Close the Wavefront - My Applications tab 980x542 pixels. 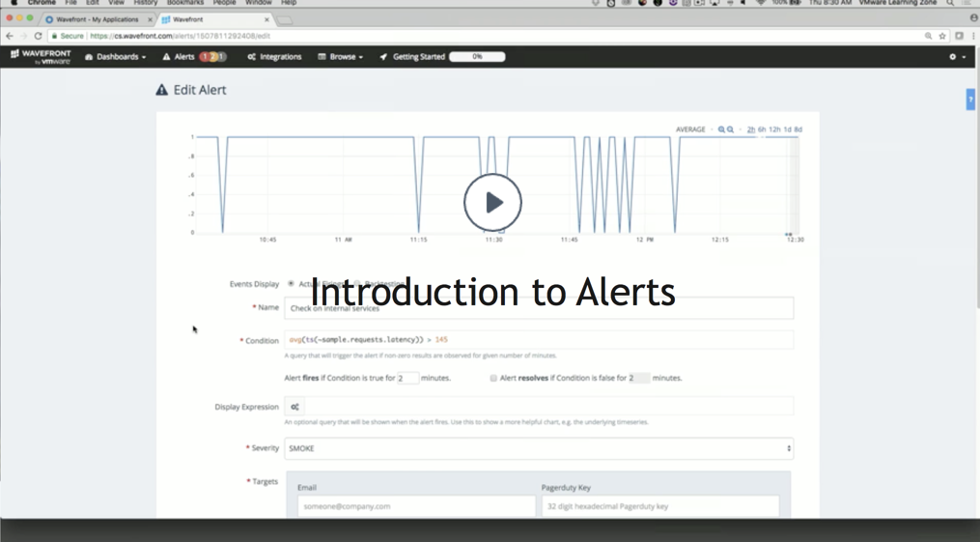(150, 19)
